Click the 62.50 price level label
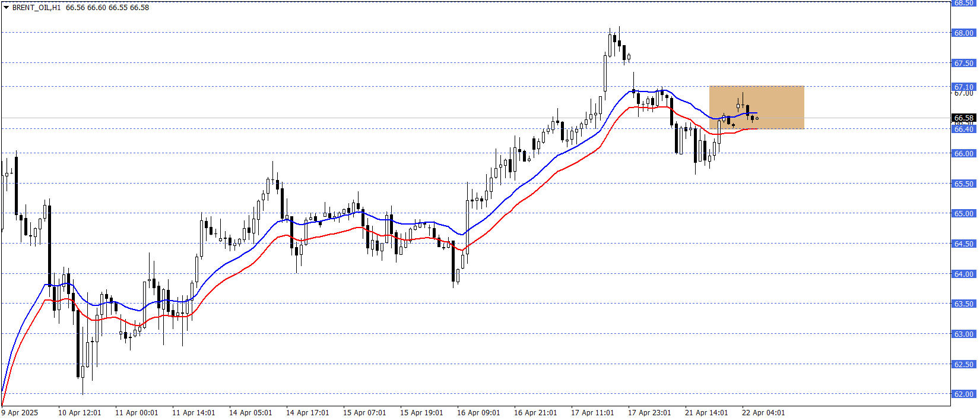 [x=963, y=364]
